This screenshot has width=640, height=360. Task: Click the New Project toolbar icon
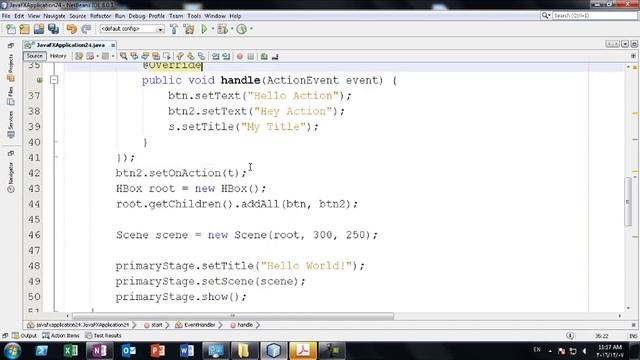tap(25, 29)
